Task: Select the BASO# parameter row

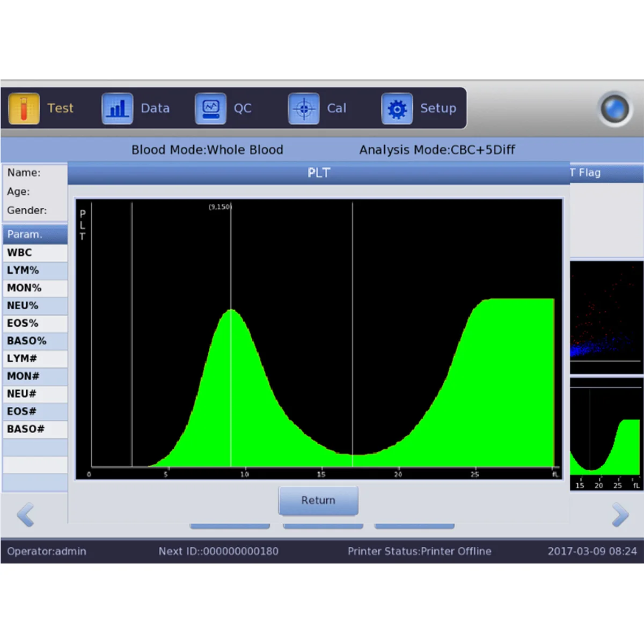Action: 35,429
